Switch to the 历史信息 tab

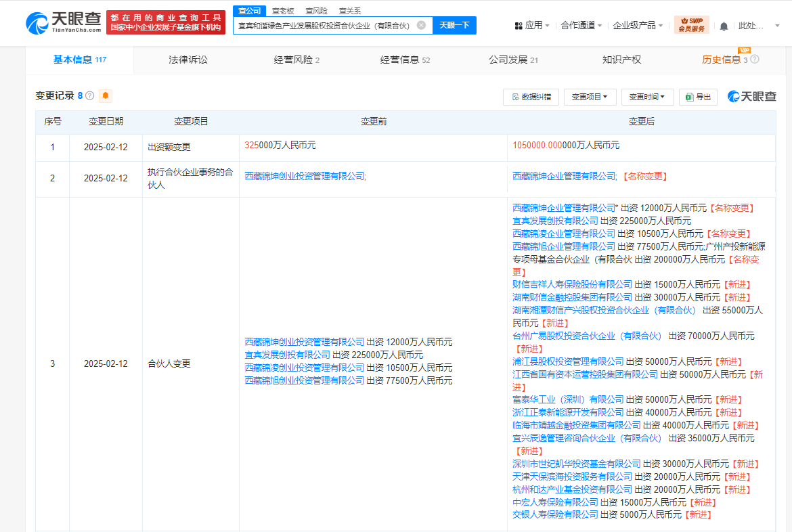click(x=725, y=60)
